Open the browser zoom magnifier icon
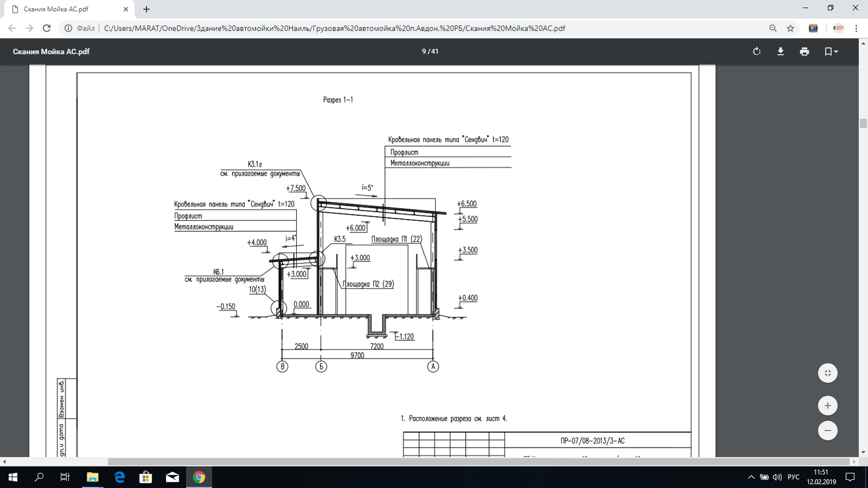868x488 pixels. 773,28
